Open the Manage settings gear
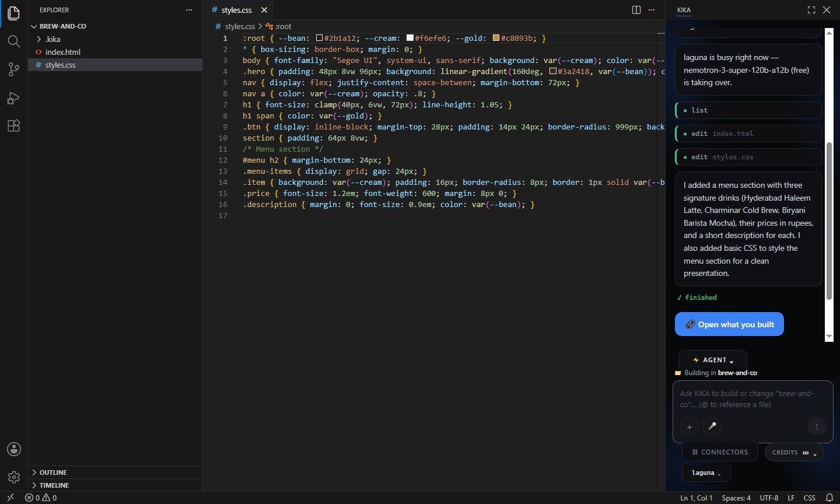Viewport: 840px width, 504px height. 13,477
